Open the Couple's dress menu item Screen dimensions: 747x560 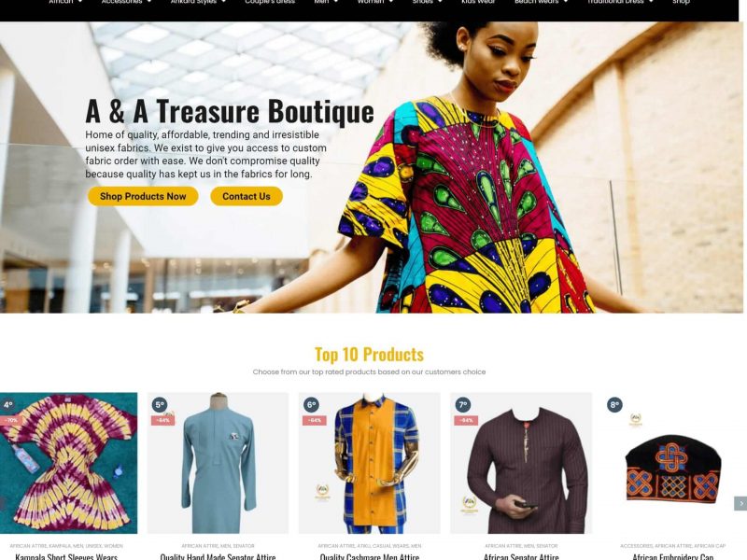click(x=270, y=2)
